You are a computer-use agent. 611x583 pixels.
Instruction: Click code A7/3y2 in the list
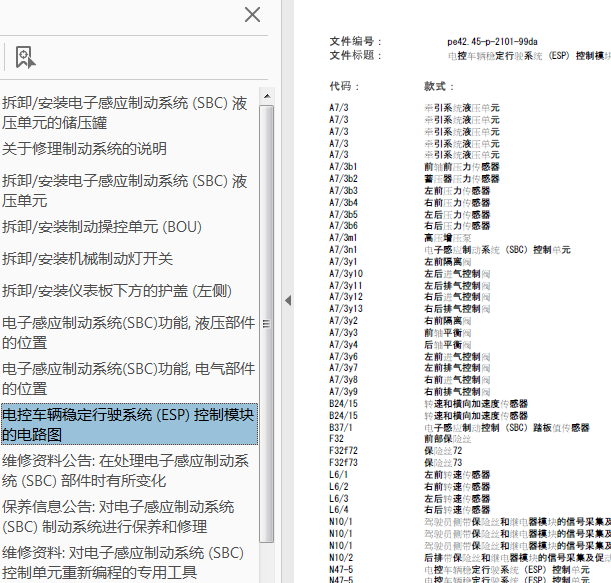click(343, 321)
